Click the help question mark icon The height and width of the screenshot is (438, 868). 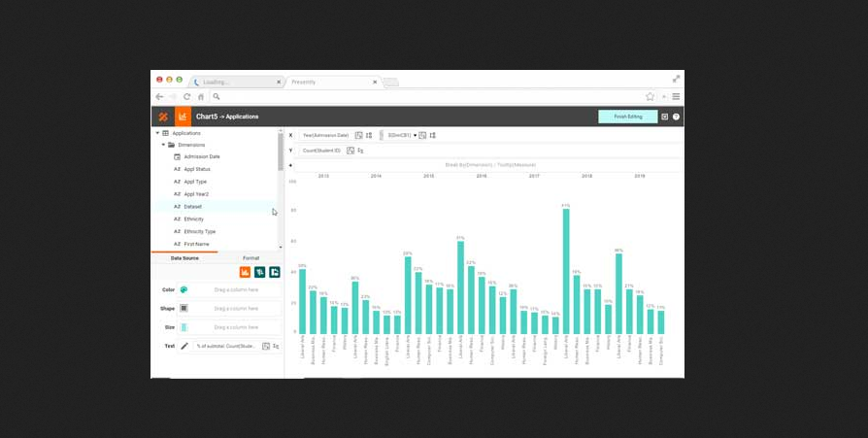tap(676, 117)
